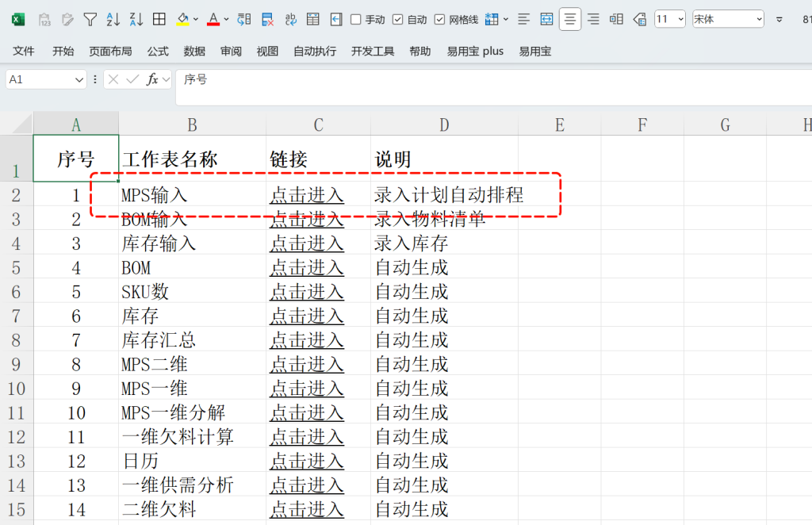Center align text in the toolbar
This screenshot has width=812, height=525.
(569, 20)
